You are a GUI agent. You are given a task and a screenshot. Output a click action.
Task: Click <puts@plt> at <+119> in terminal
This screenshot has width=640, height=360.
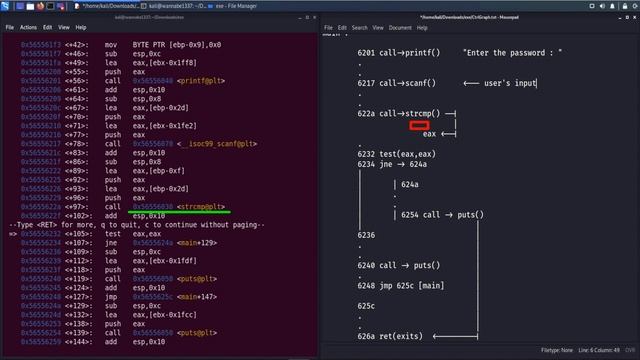point(197,279)
